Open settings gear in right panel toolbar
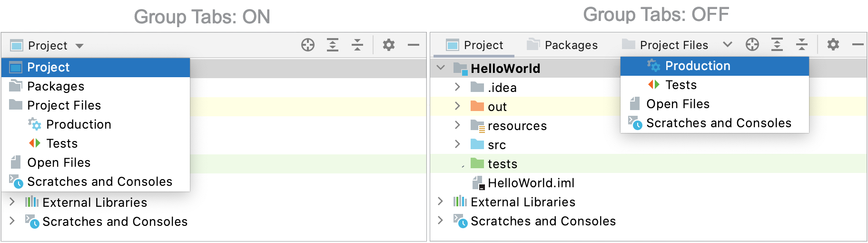 tap(833, 45)
